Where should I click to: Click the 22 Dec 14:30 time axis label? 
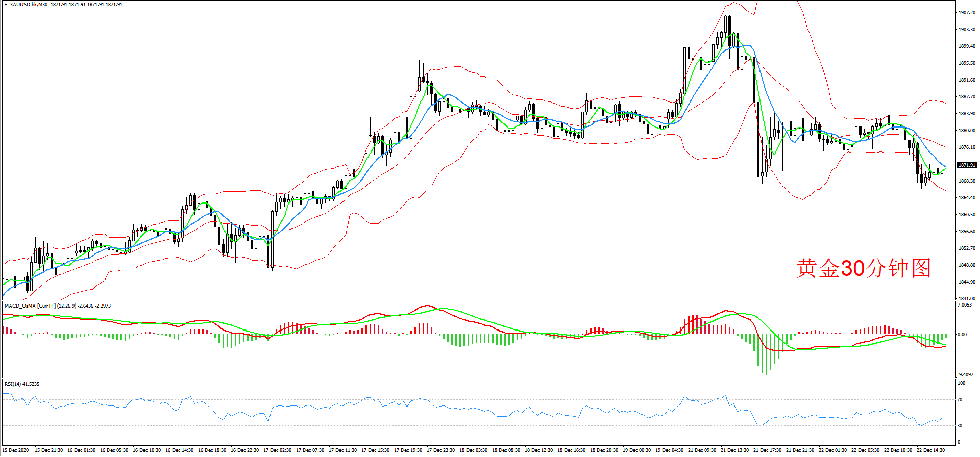point(930,450)
